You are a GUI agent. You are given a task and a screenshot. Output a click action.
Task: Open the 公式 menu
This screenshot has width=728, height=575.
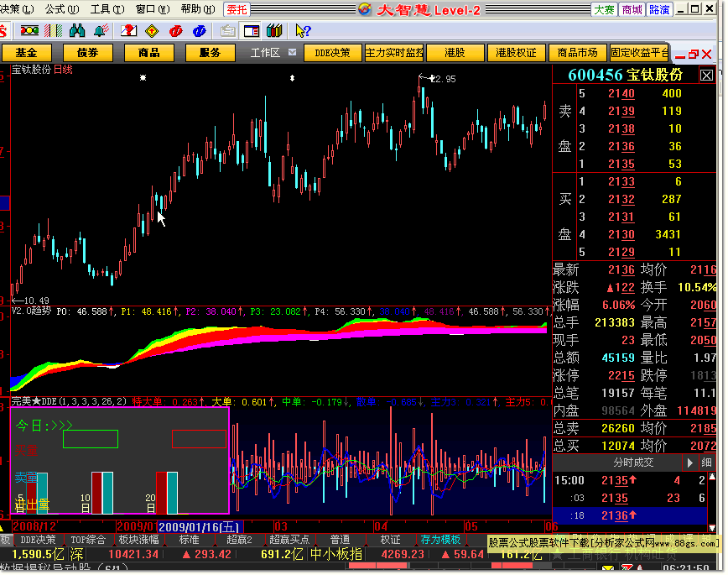click(x=62, y=9)
